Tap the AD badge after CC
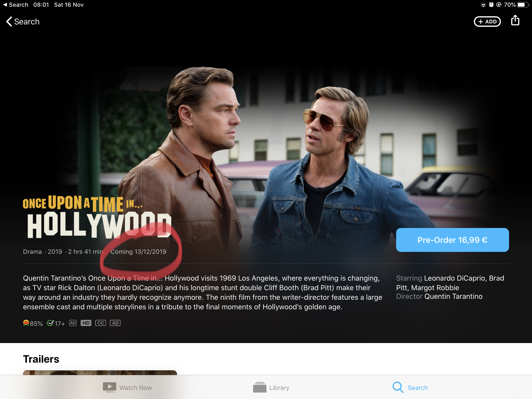The image size is (532, 399). point(115,323)
